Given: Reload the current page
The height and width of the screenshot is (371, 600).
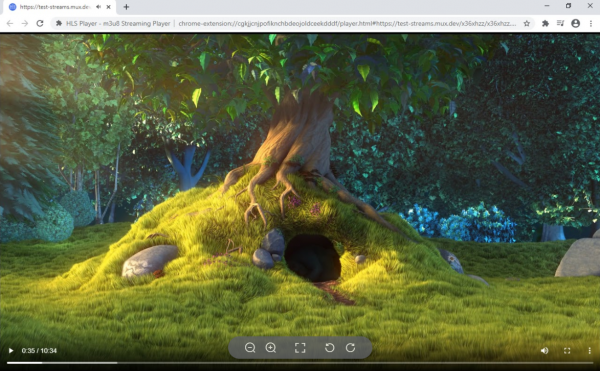Looking at the screenshot, I should point(40,23).
